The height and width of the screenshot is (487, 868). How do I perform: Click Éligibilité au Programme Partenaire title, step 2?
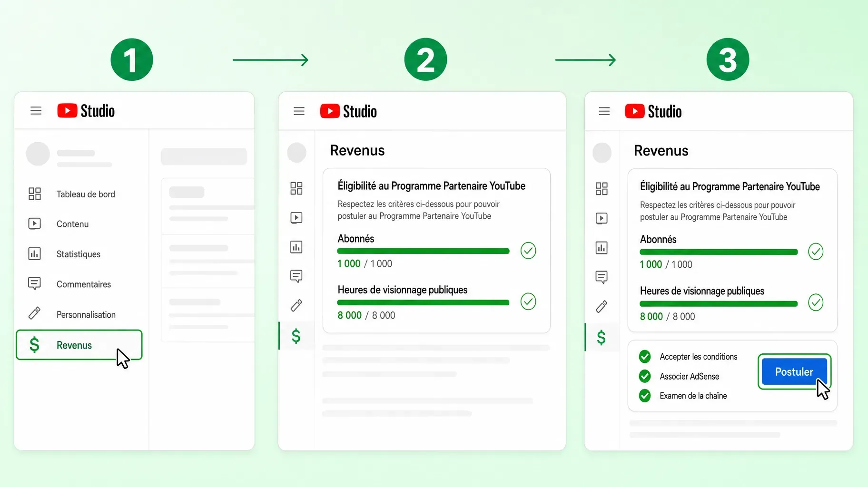[x=432, y=186]
